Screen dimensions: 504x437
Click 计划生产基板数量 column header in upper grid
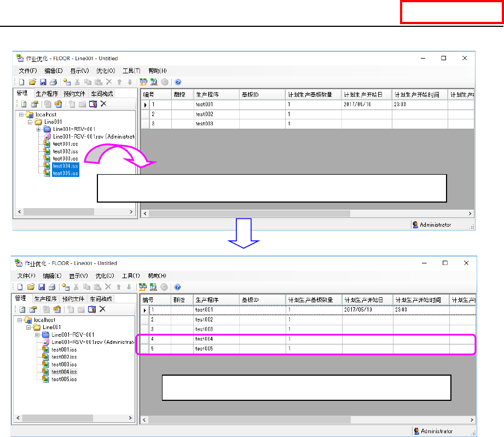pos(313,95)
